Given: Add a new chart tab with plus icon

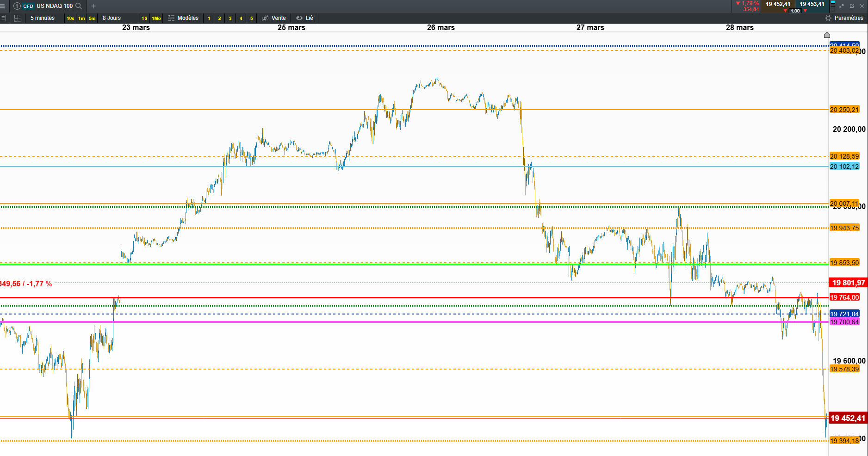Looking at the screenshot, I should [x=93, y=6].
